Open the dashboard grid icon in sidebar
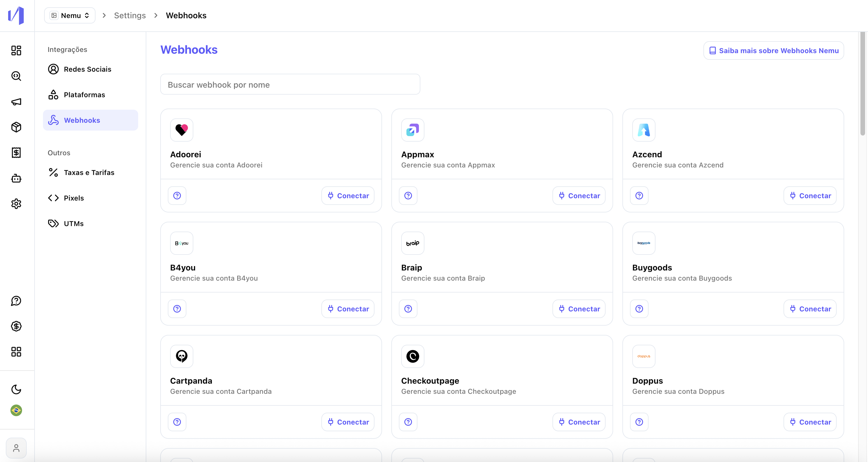This screenshot has height=462, width=868. coord(16,50)
